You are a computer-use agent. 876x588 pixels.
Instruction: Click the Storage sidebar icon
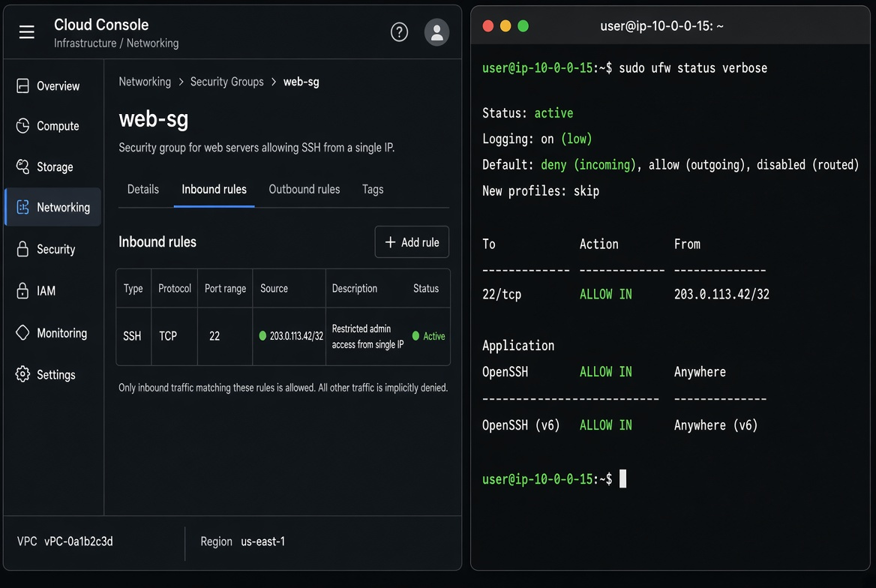pyautogui.click(x=23, y=166)
